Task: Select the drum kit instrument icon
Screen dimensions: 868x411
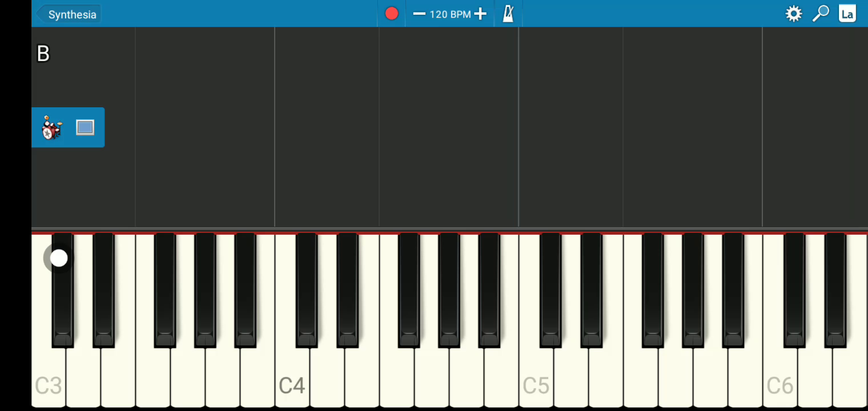Action: coord(51,127)
